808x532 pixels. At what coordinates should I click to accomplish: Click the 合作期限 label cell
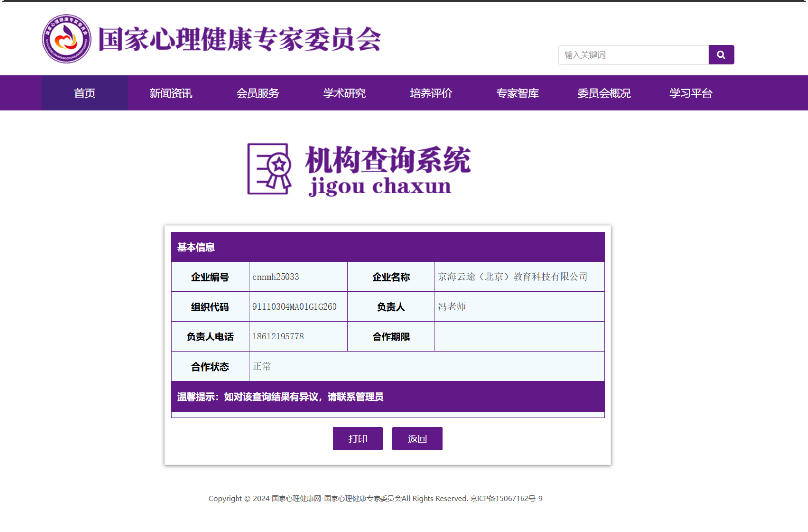point(391,337)
